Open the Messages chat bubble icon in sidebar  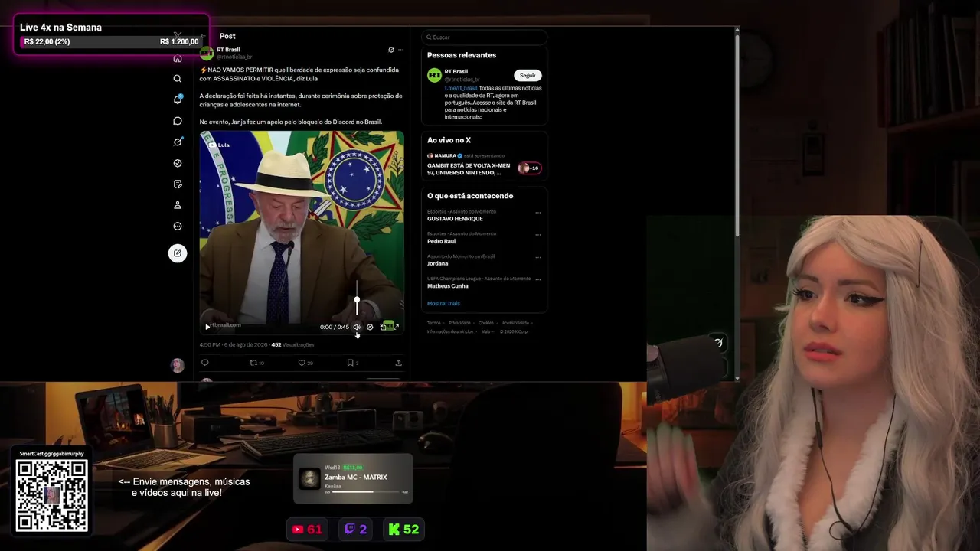coord(178,121)
